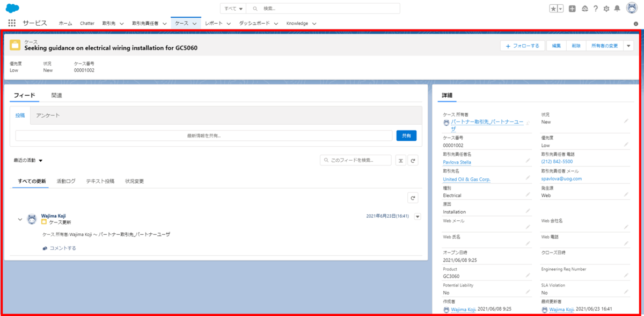
Task: Select the 状況変更 feed filter
Action: pyautogui.click(x=134, y=182)
